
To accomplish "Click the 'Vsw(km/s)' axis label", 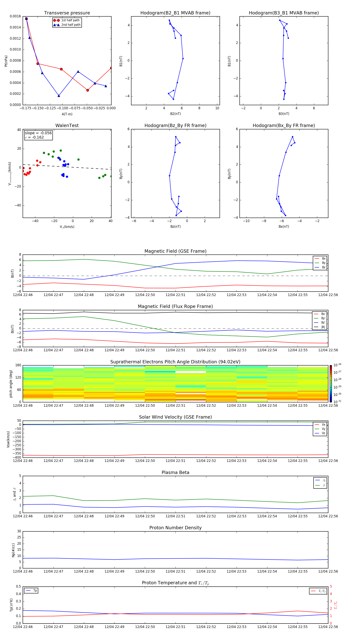I will [8, 439].
